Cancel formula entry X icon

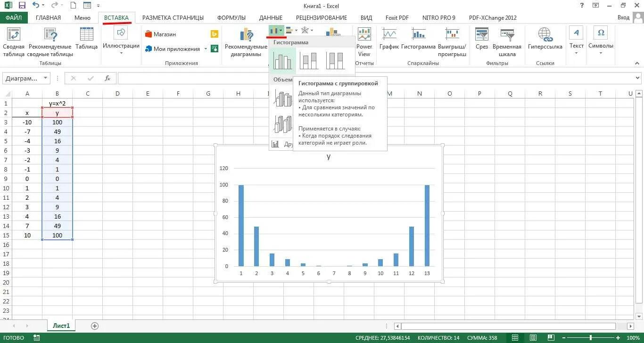click(x=74, y=78)
